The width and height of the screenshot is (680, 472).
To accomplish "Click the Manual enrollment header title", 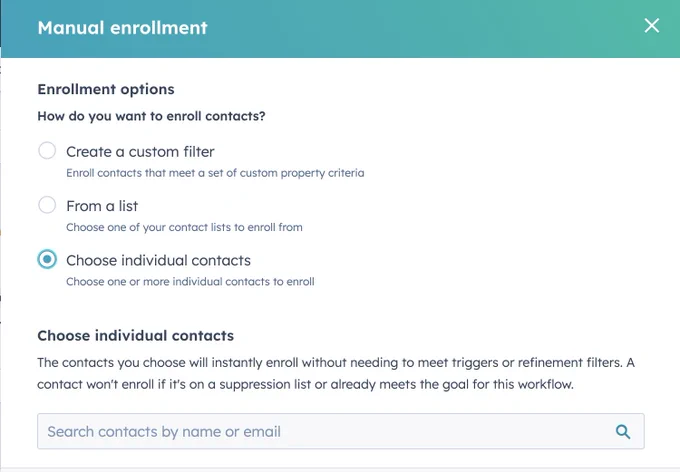I will point(123,28).
